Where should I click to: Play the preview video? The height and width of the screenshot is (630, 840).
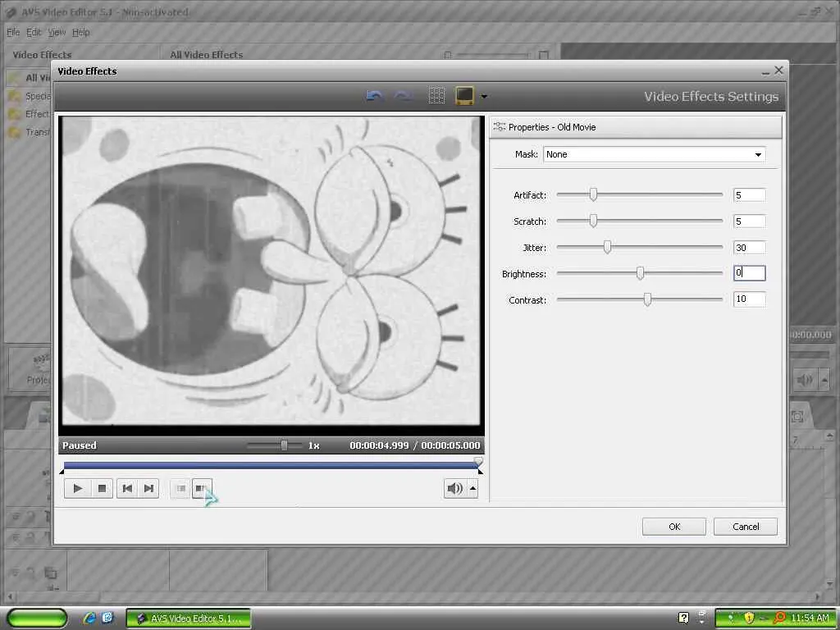coord(77,489)
